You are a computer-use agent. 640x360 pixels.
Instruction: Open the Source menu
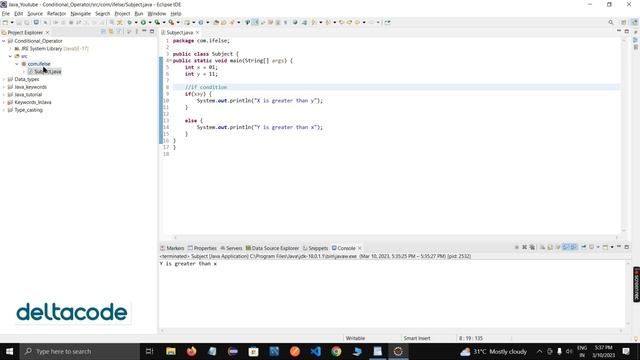[x=35, y=13]
